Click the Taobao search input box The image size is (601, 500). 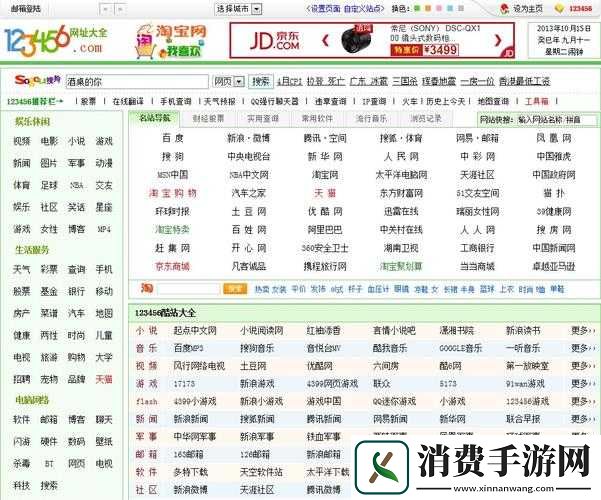[189, 288]
